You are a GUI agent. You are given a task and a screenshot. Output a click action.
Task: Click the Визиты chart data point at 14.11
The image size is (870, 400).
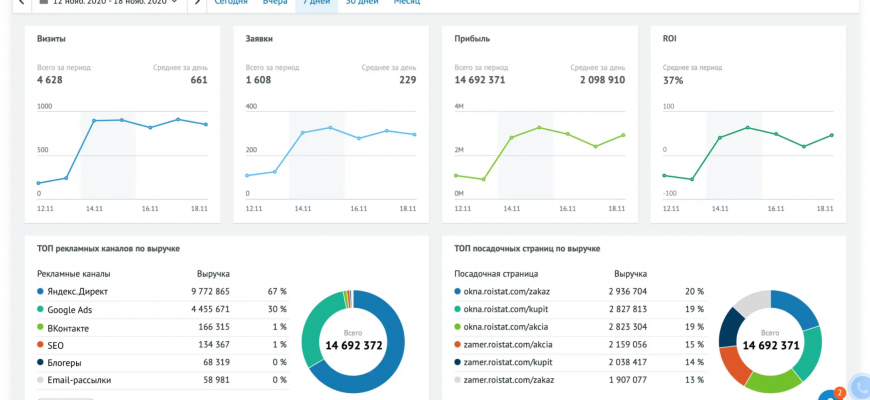94,121
